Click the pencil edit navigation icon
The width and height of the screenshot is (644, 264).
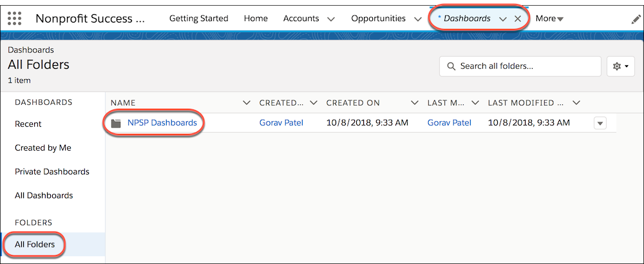pos(636,19)
